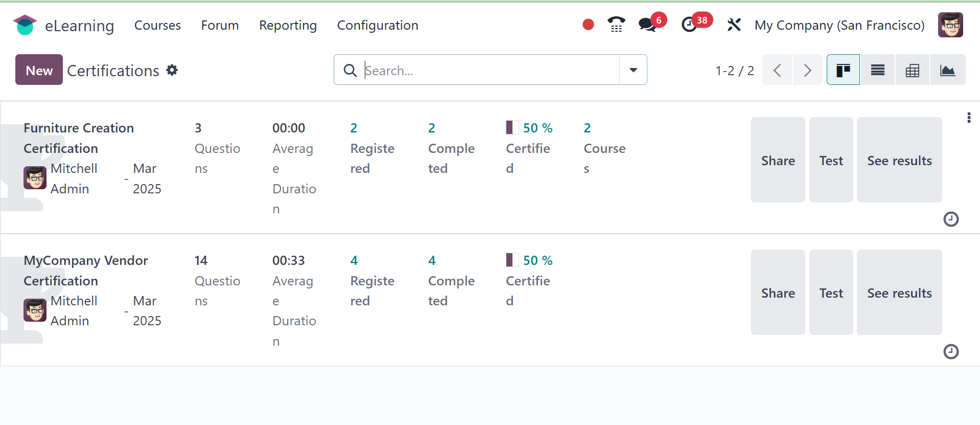980x425 pixels.
Task: See results for MyCompany Vendor Certification
Action: (899, 293)
